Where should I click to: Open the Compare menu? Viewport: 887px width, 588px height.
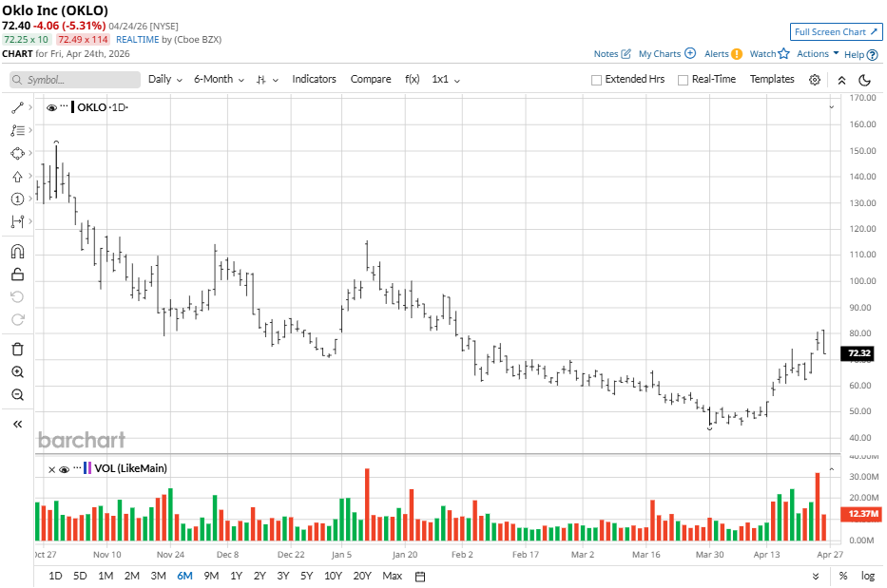[x=371, y=79]
